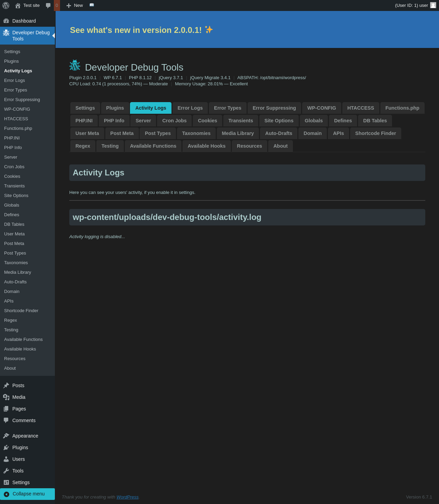
Task: Click the Media icon in sidebar
Action: pos(6,397)
